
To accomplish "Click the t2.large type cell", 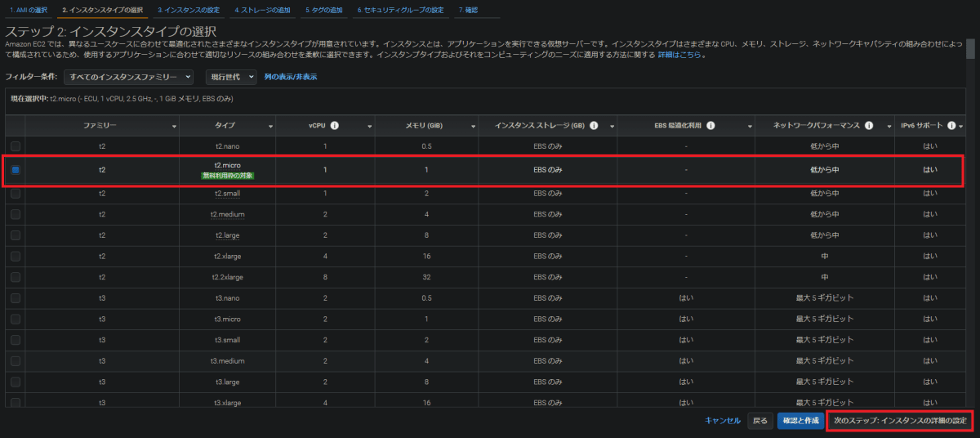I will pos(228,235).
